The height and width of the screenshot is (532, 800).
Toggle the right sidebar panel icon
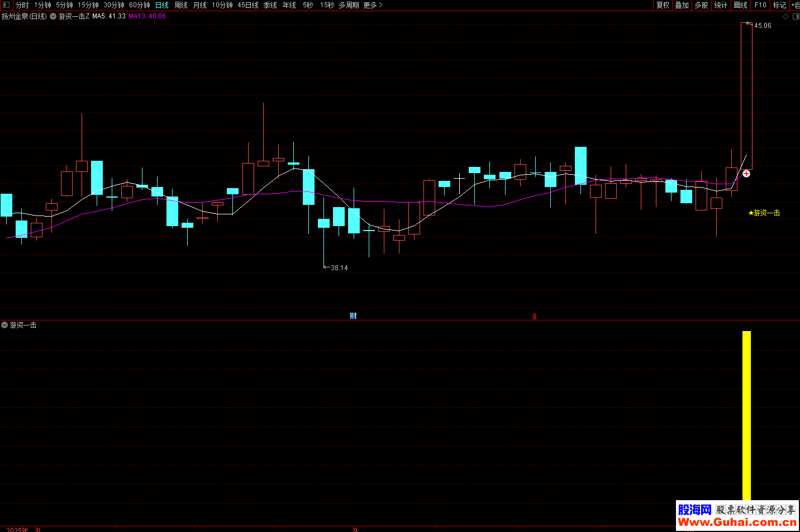point(796,17)
